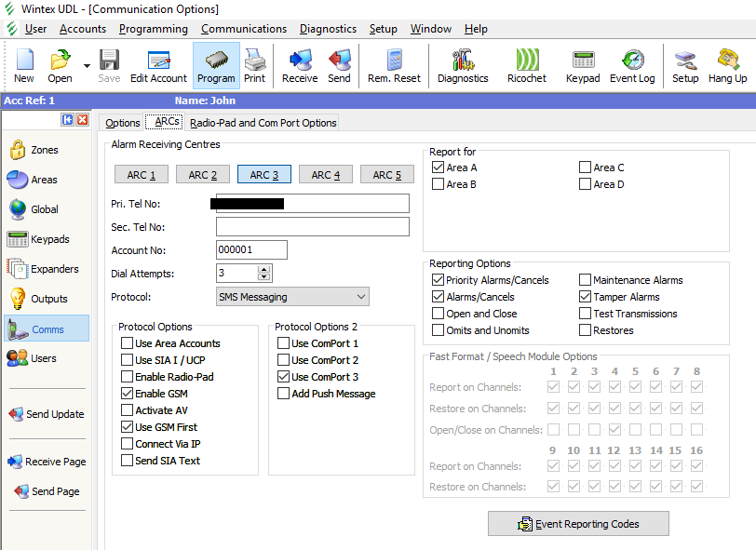
Task: Click Send Update in the sidebar
Action: [47, 414]
